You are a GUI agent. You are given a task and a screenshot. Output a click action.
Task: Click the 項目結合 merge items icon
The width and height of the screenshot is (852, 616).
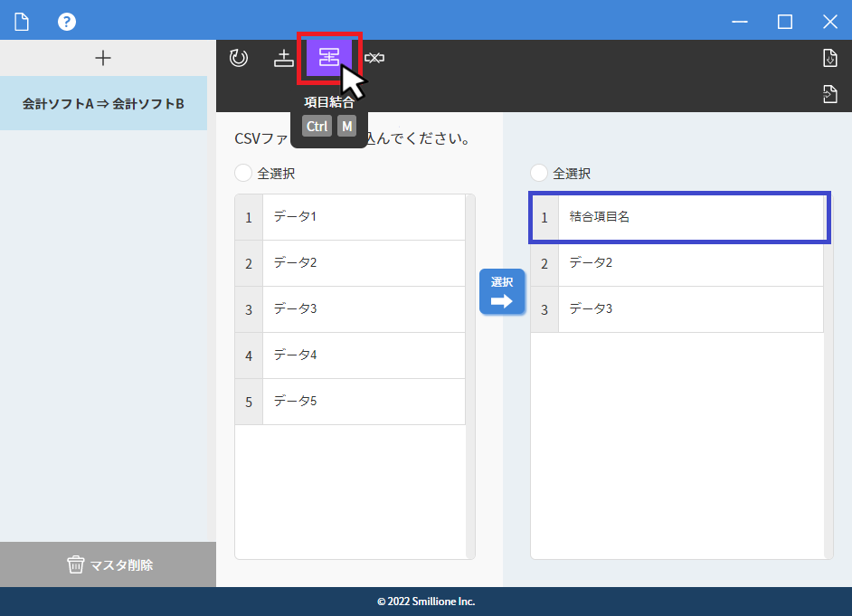pos(329,57)
